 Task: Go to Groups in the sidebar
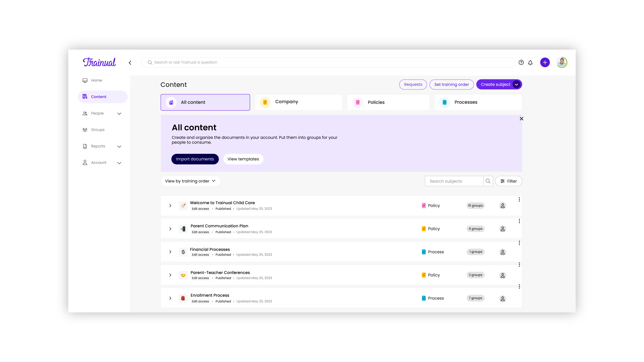coord(98,130)
